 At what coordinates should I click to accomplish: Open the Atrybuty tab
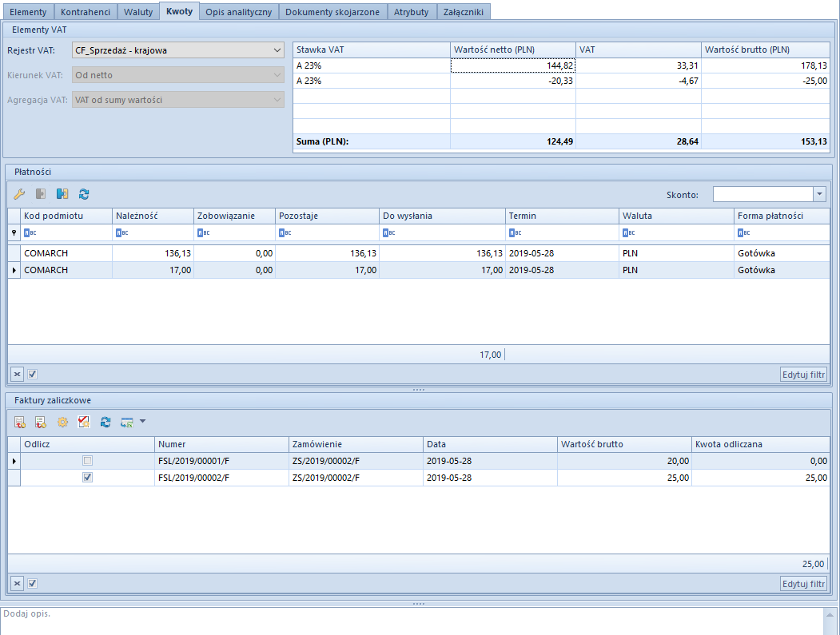[412, 12]
